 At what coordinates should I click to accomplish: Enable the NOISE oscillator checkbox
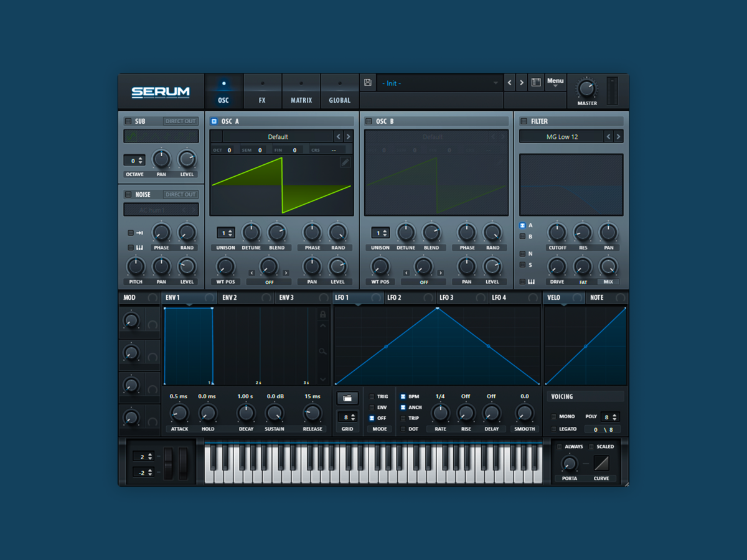click(x=128, y=195)
